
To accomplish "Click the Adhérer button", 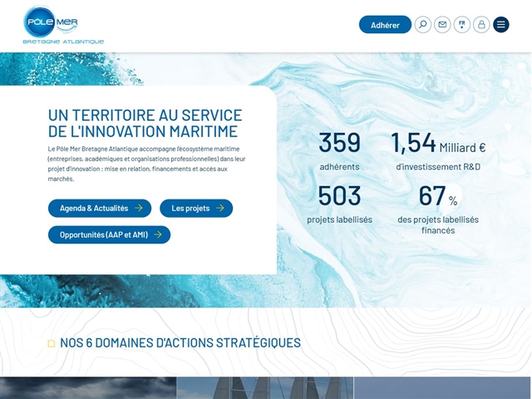I will click(385, 25).
